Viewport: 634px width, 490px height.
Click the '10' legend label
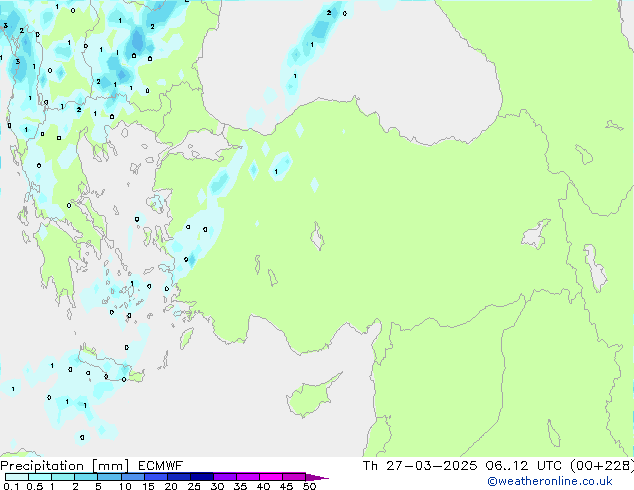125,486
